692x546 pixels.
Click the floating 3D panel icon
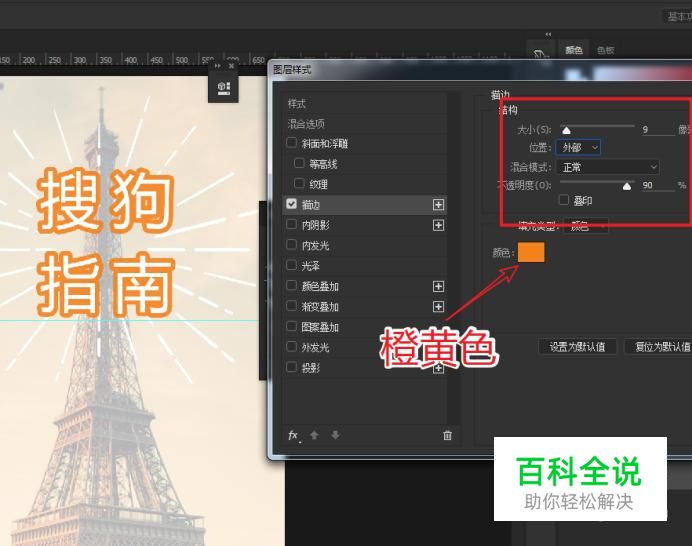pos(224,88)
